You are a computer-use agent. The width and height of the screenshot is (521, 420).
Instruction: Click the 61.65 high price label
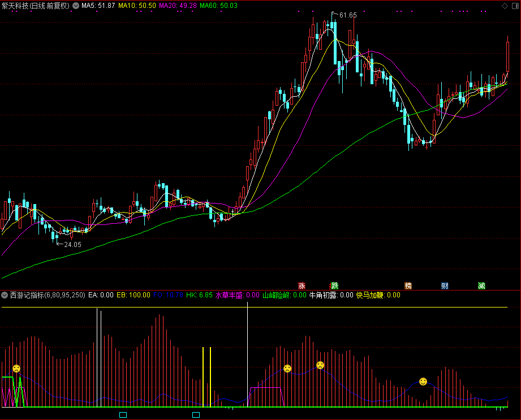pyautogui.click(x=348, y=15)
